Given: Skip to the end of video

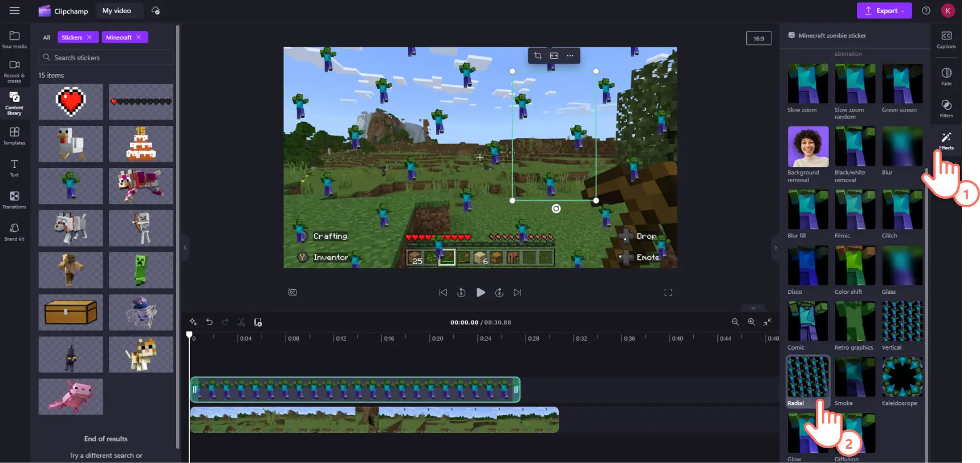Looking at the screenshot, I should tap(518, 292).
